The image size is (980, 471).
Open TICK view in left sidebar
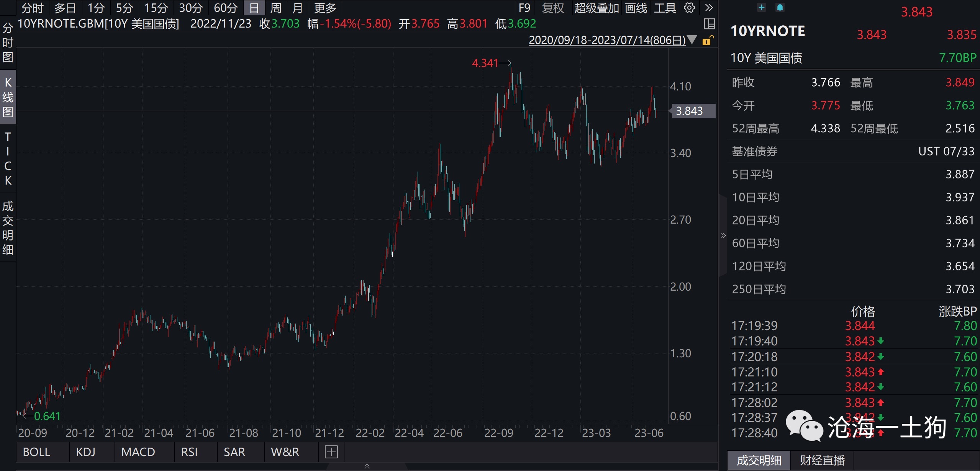pyautogui.click(x=8, y=159)
